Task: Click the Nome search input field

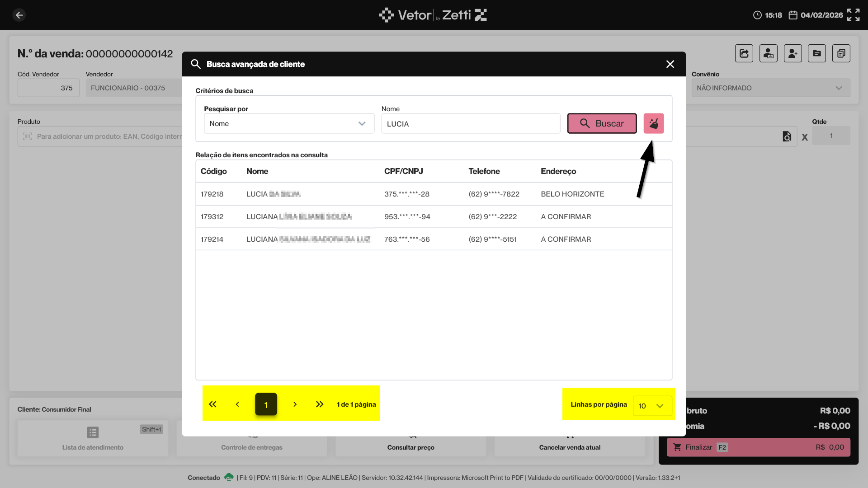Action: 470,124
